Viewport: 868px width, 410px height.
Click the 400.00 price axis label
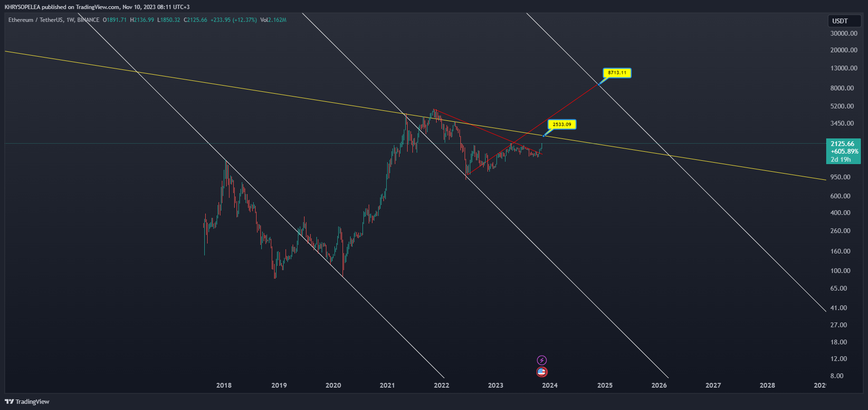coord(840,213)
